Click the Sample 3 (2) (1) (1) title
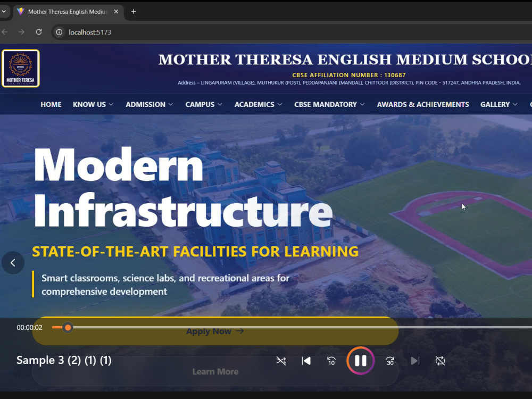The height and width of the screenshot is (399, 532). pyautogui.click(x=64, y=360)
